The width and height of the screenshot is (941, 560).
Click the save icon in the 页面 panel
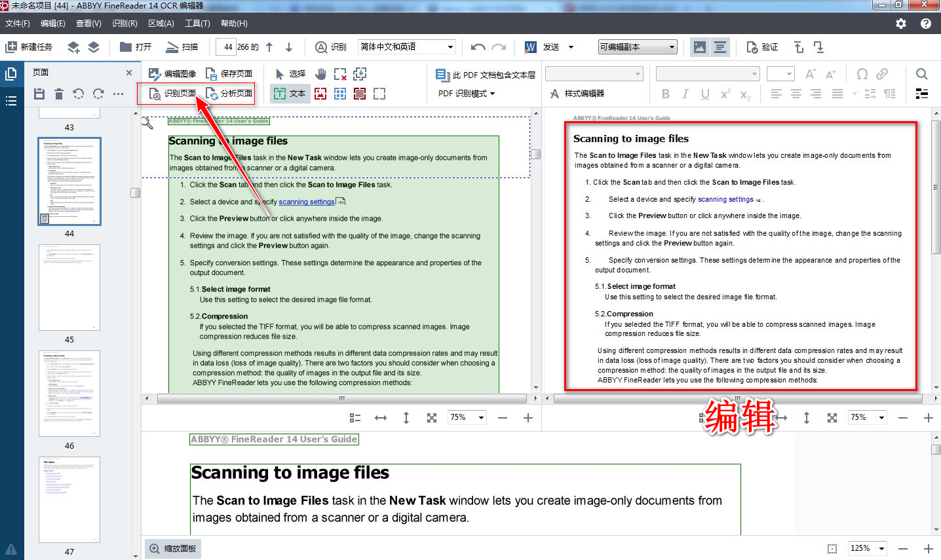tap(39, 94)
